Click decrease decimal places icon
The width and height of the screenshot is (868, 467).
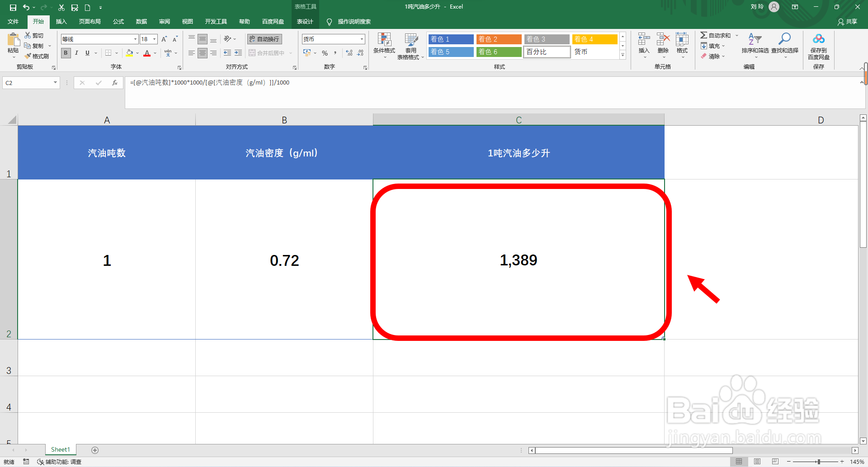(360, 53)
